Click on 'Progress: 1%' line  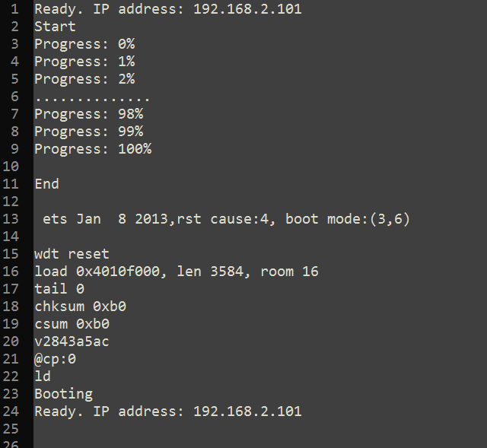click(x=84, y=62)
